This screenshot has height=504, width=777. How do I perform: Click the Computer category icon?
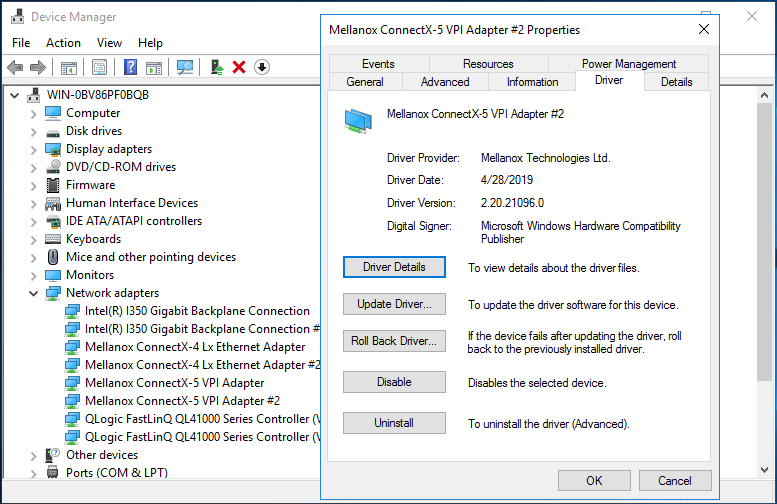[x=53, y=113]
